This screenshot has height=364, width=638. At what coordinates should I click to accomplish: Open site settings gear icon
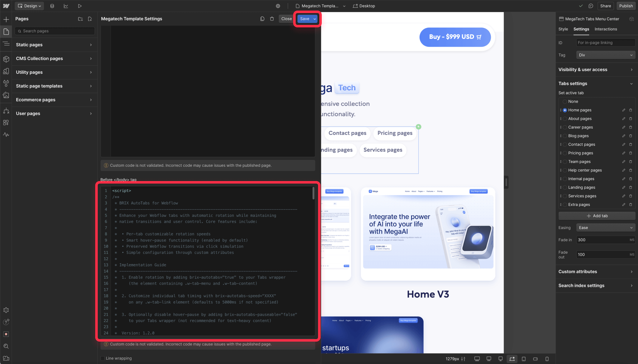click(x=6, y=310)
